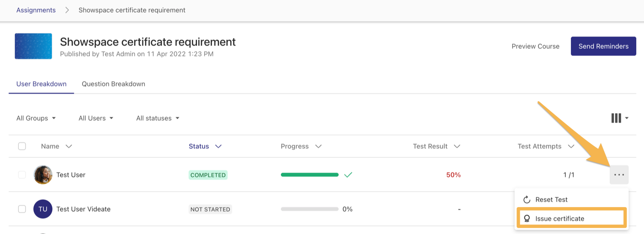Click the Send Reminders button
The width and height of the screenshot is (644, 234).
pyautogui.click(x=603, y=46)
